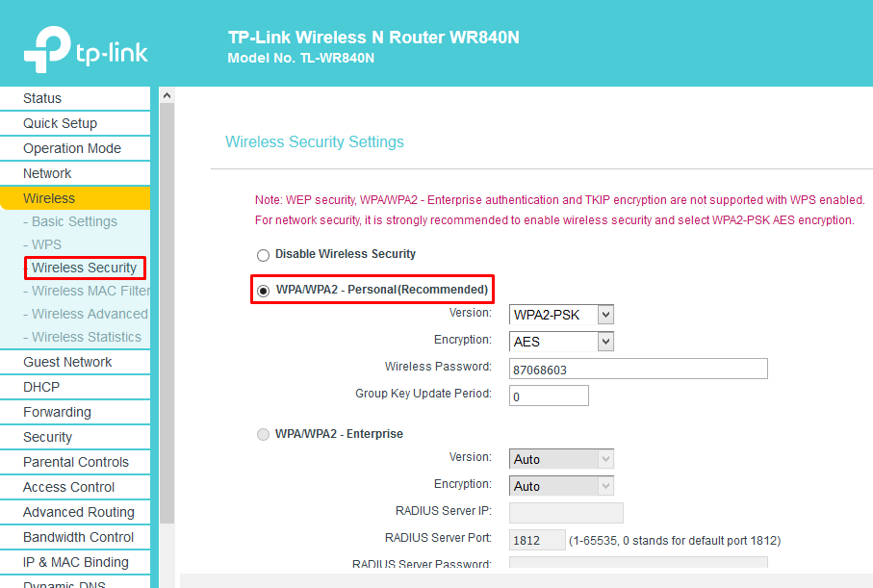Open Guest Network settings
Screen dimensions: 873x588
(75, 362)
